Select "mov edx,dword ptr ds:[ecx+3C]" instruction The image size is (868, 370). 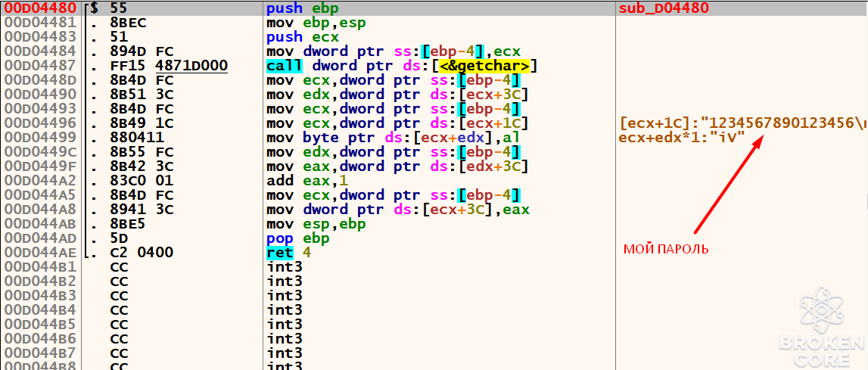397,95
